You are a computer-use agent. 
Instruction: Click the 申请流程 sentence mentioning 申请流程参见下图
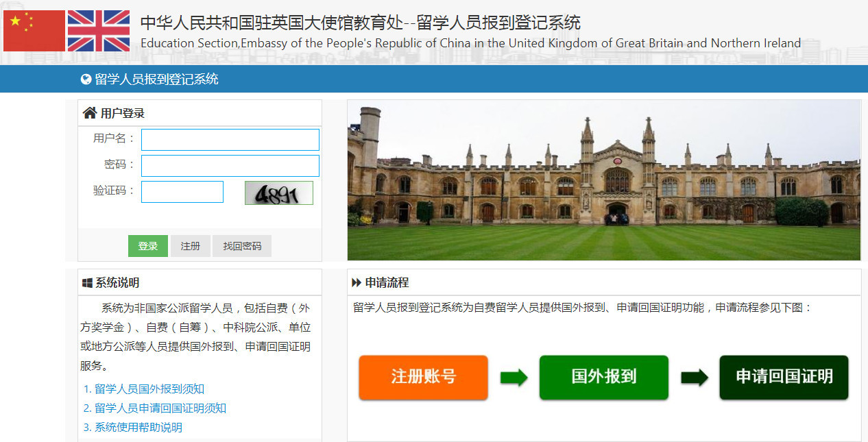[x=583, y=308]
